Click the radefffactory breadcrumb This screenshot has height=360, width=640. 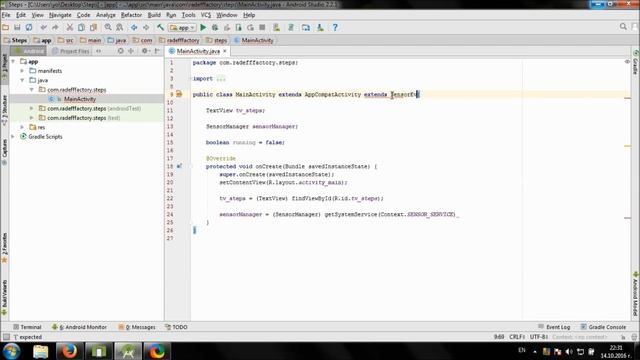pos(180,40)
